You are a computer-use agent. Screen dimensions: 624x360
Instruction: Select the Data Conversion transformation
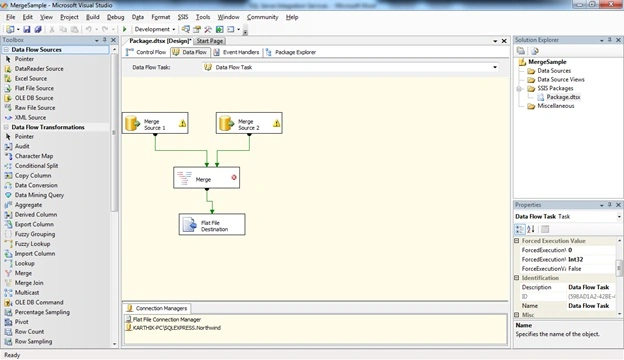tap(36, 185)
